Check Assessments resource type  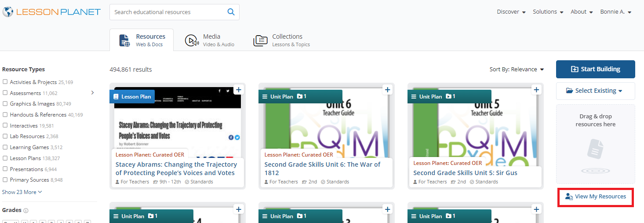coord(5,93)
